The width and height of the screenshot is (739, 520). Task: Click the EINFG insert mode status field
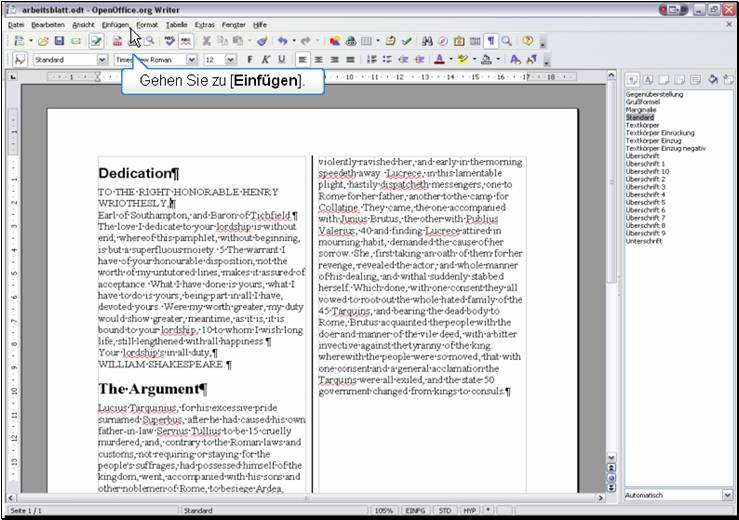pyautogui.click(x=413, y=511)
